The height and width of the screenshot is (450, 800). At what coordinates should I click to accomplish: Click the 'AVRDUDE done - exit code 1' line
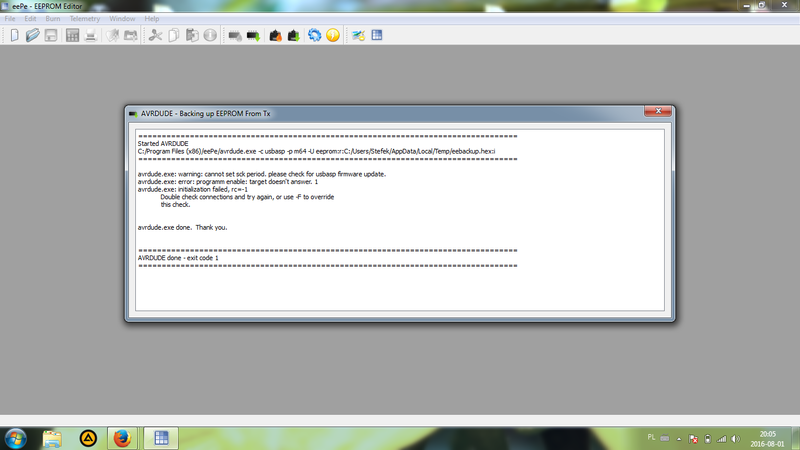pos(178,258)
